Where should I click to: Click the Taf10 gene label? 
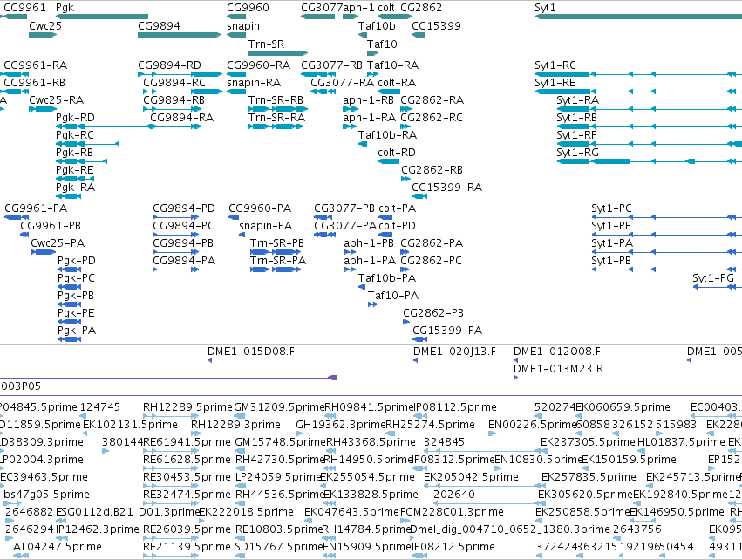click(x=382, y=44)
